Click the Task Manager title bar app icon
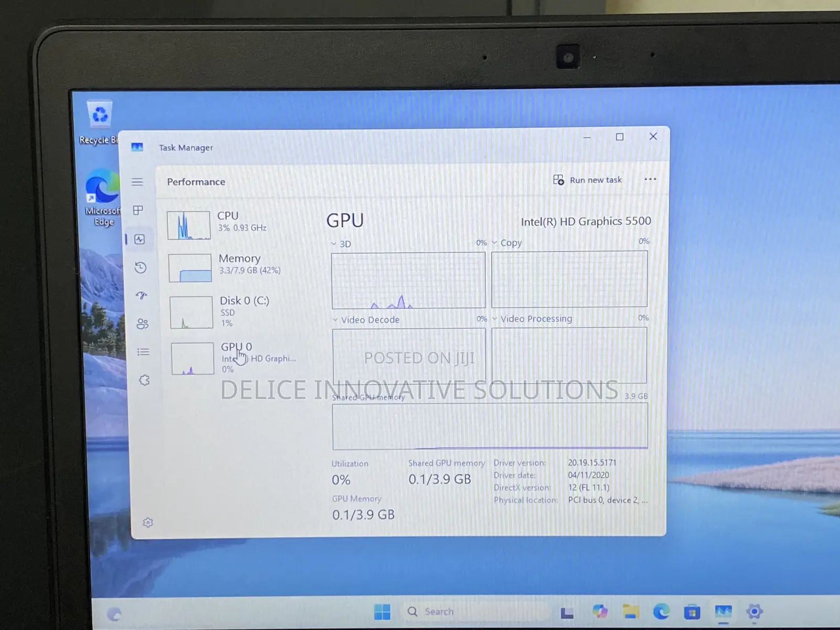This screenshot has width=840, height=630. click(137, 147)
